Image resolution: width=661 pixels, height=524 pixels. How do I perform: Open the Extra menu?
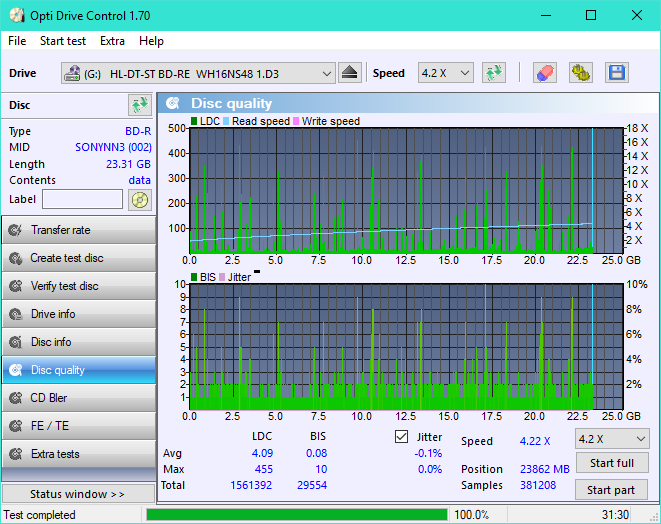point(112,41)
